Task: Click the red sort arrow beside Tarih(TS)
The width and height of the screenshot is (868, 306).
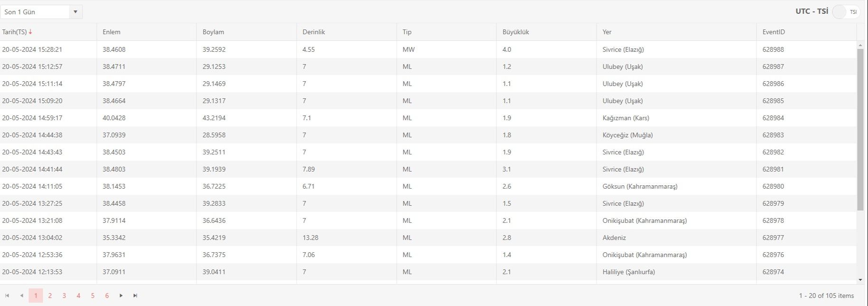Action: click(x=30, y=32)
